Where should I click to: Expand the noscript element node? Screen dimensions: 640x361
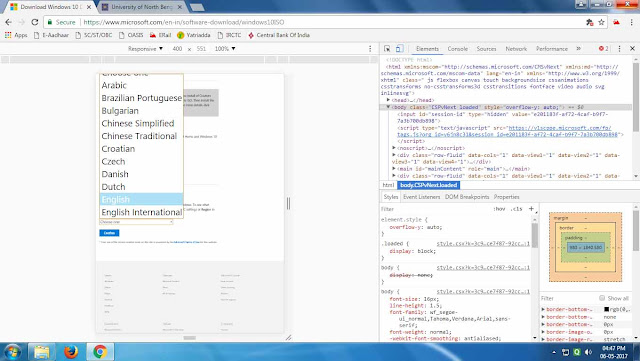[394, 148]
